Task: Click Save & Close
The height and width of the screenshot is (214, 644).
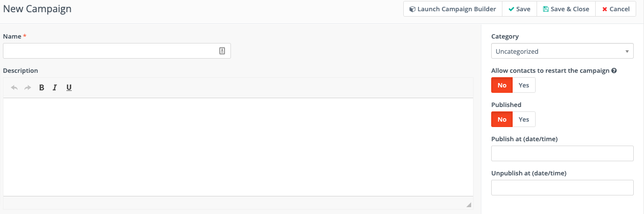Action: 566,9
